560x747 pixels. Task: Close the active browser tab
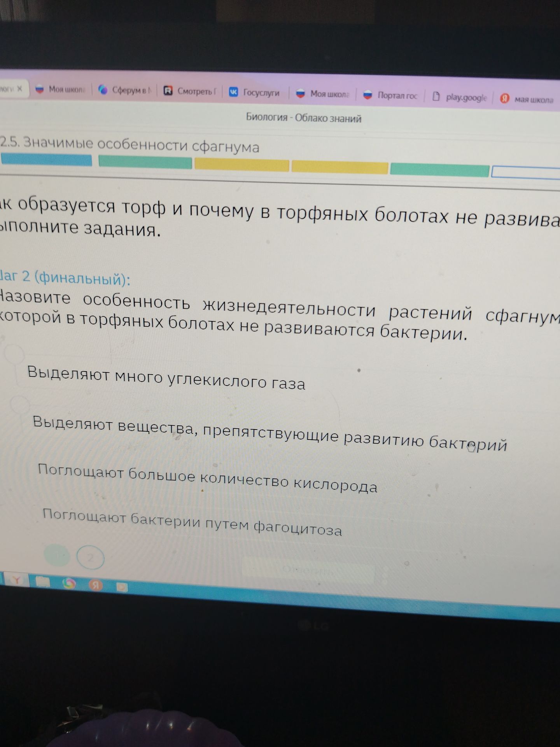19,89
